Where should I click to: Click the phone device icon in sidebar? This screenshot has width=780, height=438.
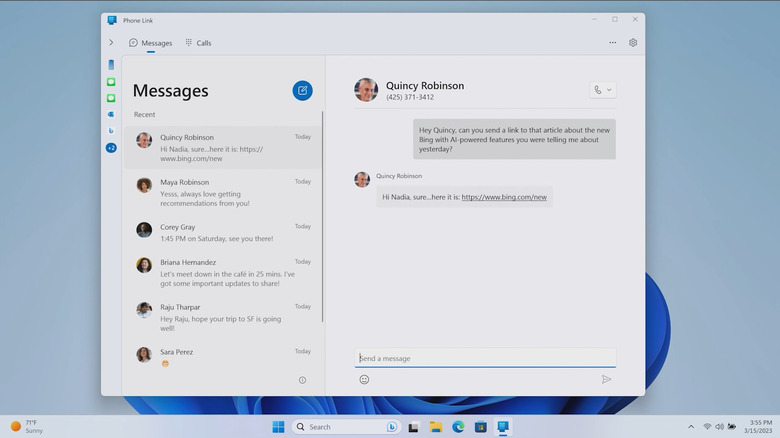click(x=111, y=65)
